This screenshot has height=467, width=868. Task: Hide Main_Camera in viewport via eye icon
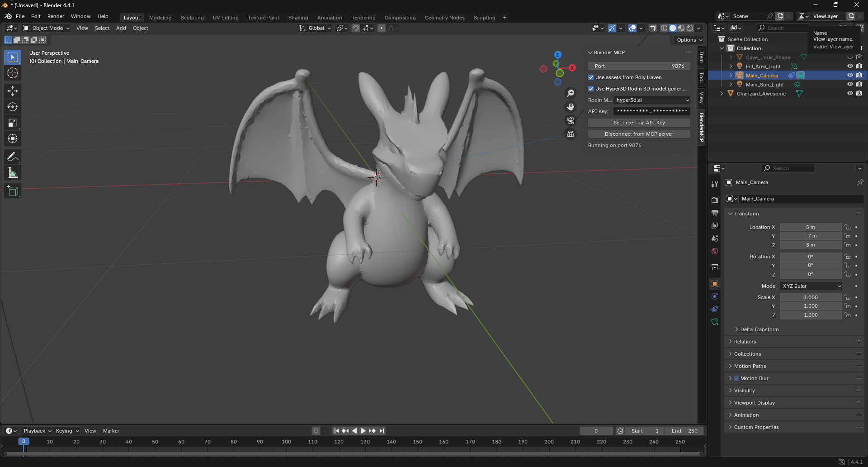point(850,75)
